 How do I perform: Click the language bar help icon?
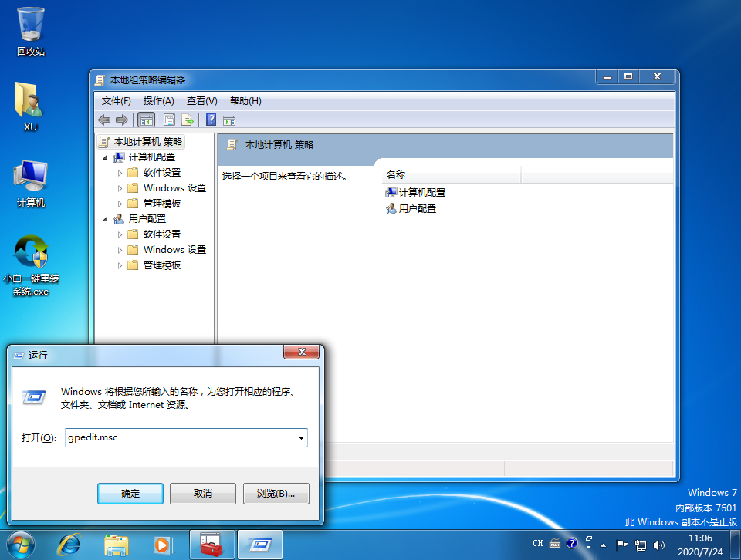click(572, 544)
